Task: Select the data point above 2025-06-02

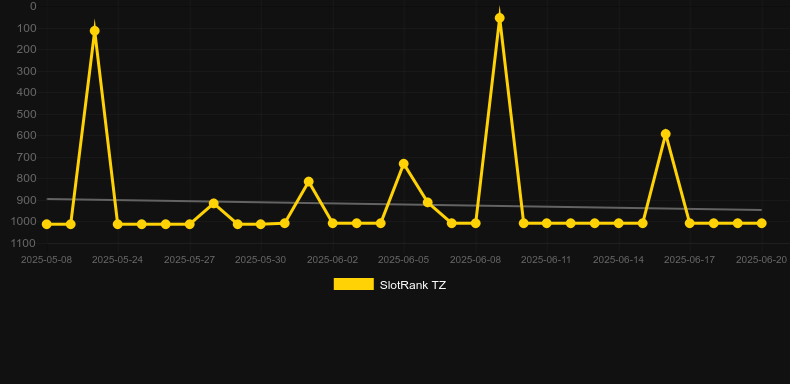Action: (x=333, y=223)
